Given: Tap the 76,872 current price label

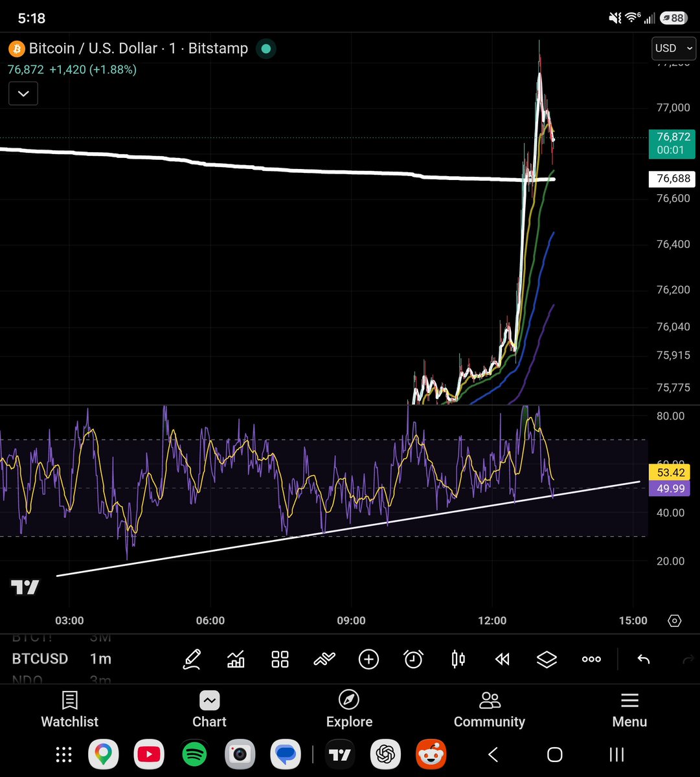Looking at the screenshot, I should (673, 143).
